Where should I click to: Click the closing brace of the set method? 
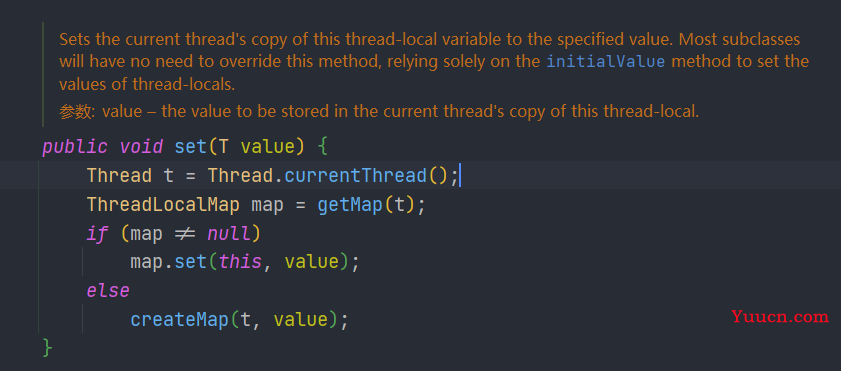47,348
